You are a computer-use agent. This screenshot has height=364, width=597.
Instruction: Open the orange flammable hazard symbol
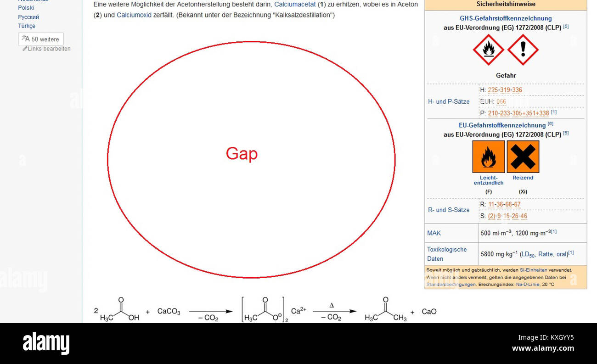pyautogui.click(x=489, y=157)
